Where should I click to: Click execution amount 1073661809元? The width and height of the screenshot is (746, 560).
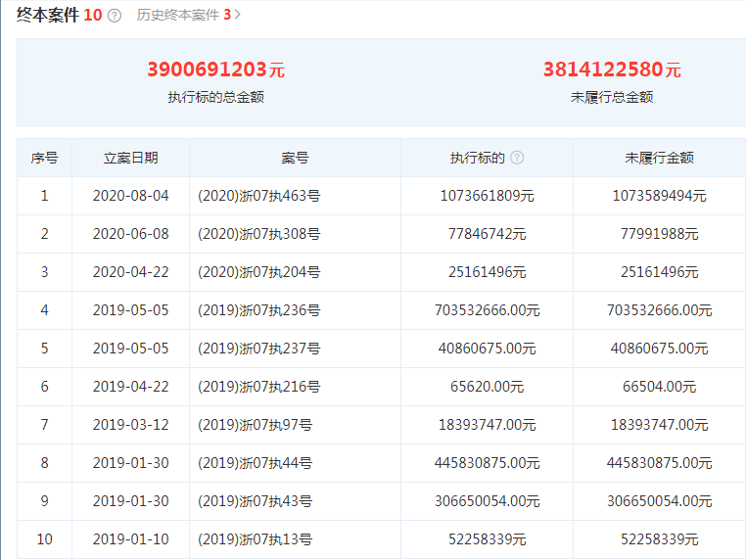488,196
